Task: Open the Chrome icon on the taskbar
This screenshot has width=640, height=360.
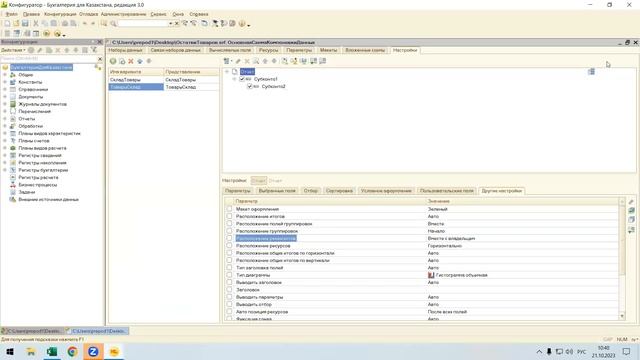Action: point(72,351)
